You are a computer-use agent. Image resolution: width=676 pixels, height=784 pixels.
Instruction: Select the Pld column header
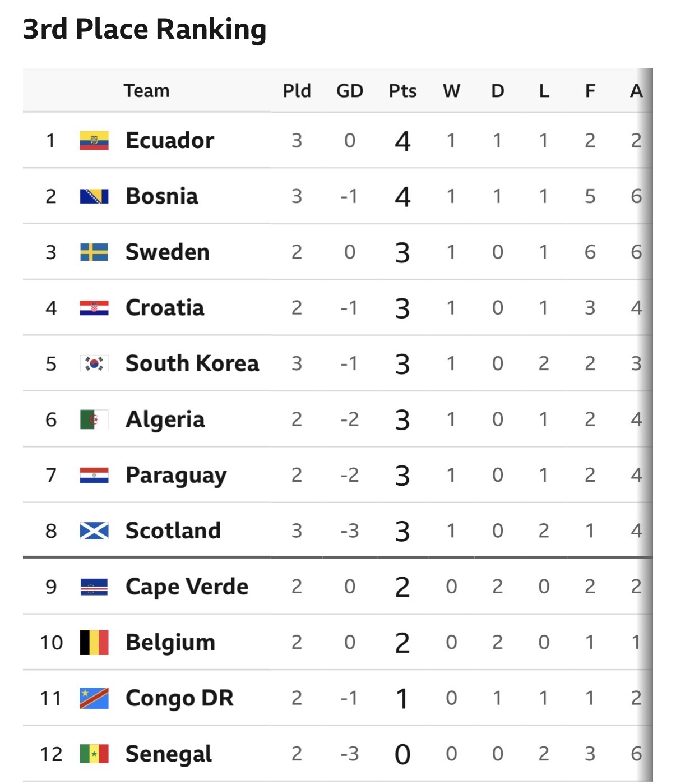(297, 91)
